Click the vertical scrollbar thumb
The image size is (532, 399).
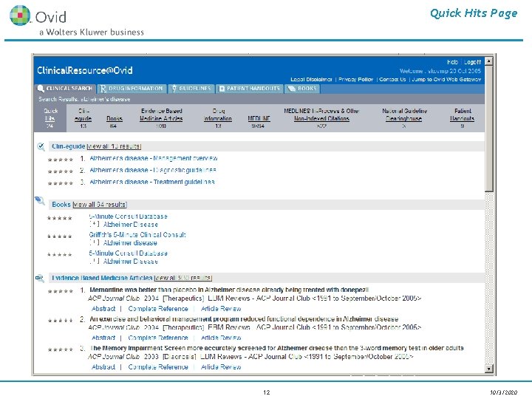tap(489, 129)
